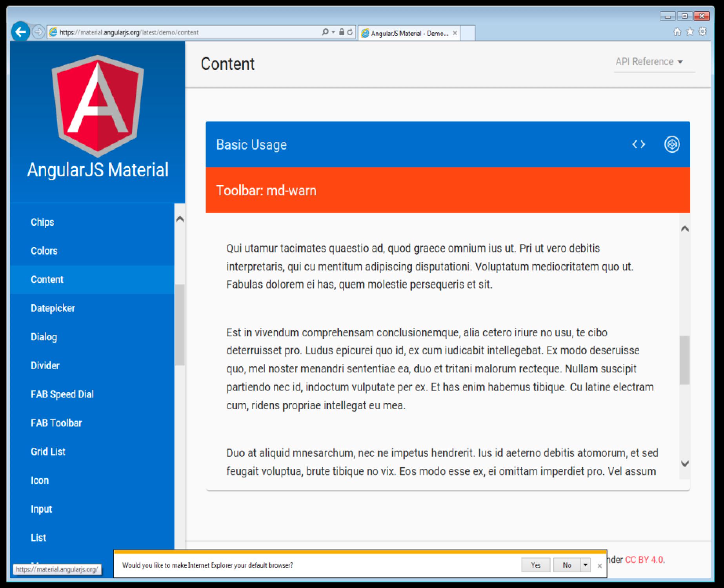Viewport: 724px width, 588px height.
Task: Click the address bar URL field
Action: [188, 32]
